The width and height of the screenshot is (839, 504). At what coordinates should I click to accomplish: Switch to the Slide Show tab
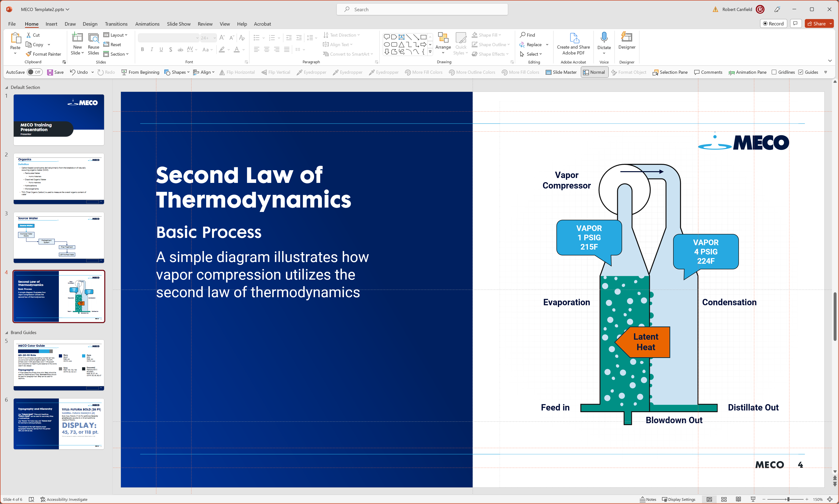coord(179,24)
